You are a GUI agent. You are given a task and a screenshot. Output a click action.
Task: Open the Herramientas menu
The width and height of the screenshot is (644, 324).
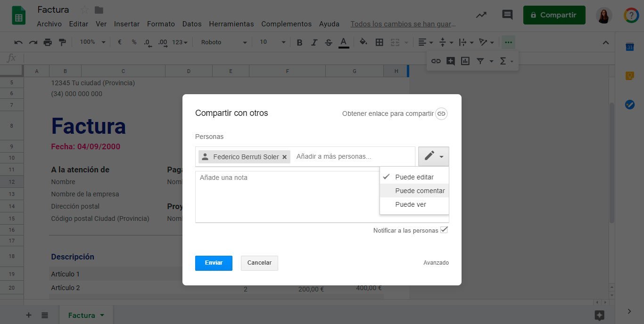click(x=231, y=24)
